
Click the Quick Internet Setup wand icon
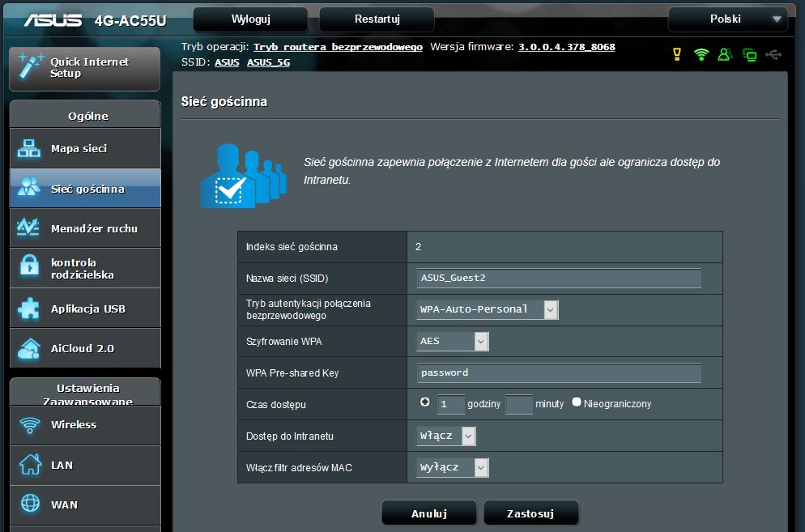pos(30,66)
